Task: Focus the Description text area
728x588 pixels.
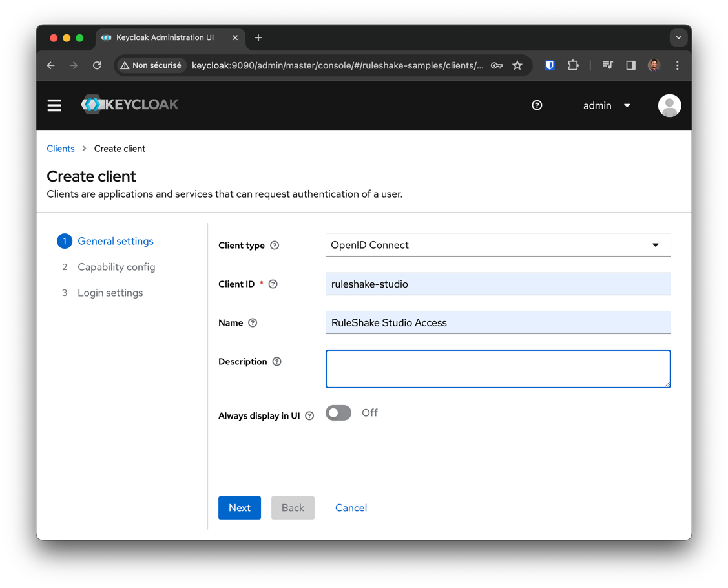Action: (x=497, y=369)
